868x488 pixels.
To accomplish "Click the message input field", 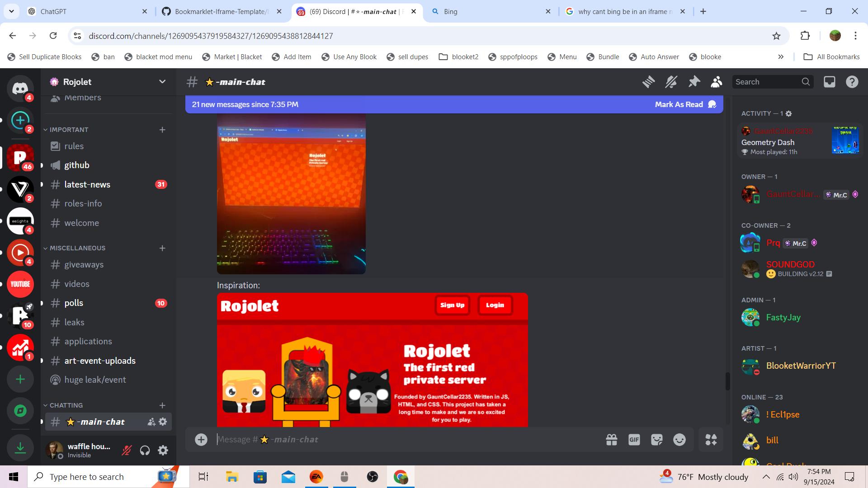I will click(x=407, y=440).
